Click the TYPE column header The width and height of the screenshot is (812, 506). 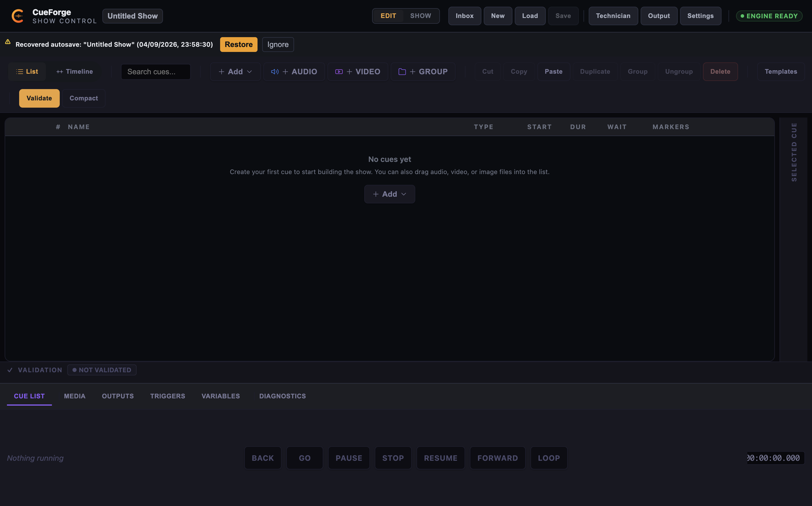[484, 127]
